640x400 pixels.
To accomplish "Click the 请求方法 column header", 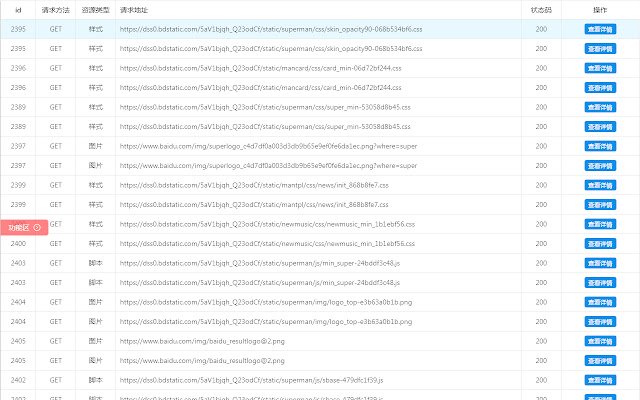I will coord(56,10).
